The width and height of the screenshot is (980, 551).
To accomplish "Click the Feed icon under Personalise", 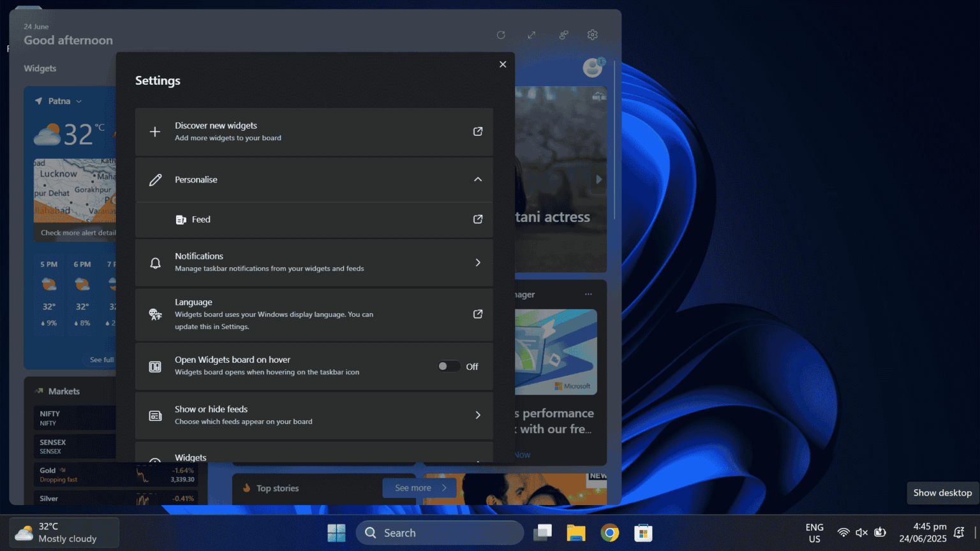I will click(181, 219).
